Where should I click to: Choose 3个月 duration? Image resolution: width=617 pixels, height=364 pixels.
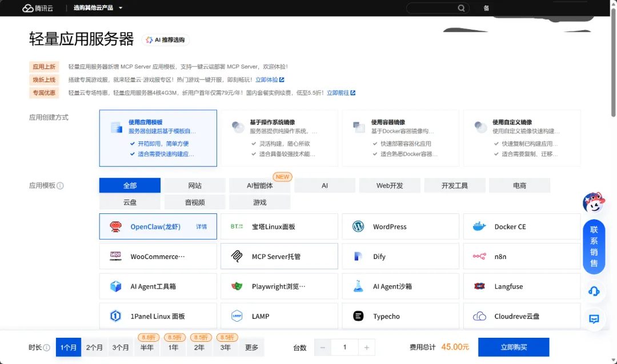point(121,347)
